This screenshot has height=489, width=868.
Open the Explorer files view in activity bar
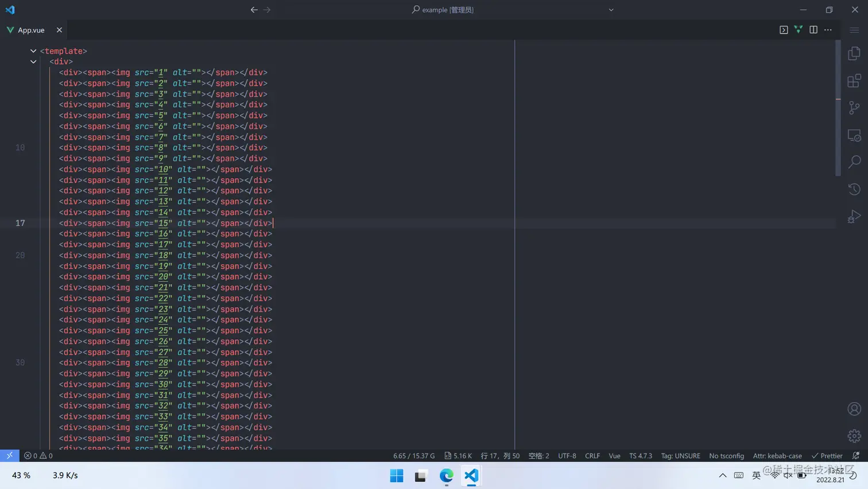pyautogui.click(x=854, y=53)
